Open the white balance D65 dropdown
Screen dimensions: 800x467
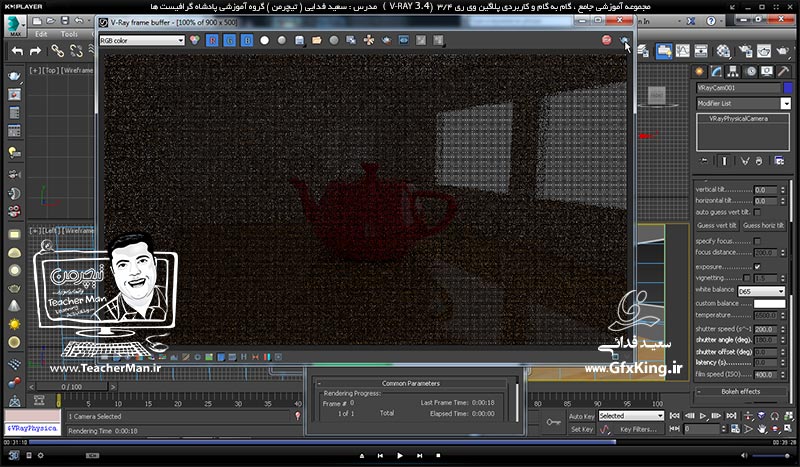tap(761, 291)
